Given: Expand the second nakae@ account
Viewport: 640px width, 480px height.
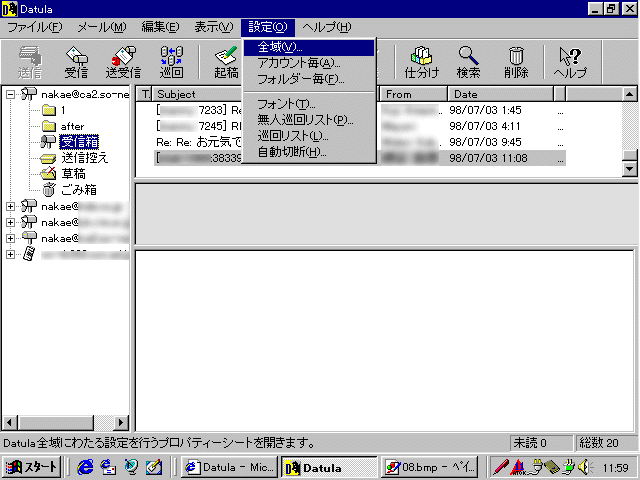Looking at the screenshot, I should [11, 207].
